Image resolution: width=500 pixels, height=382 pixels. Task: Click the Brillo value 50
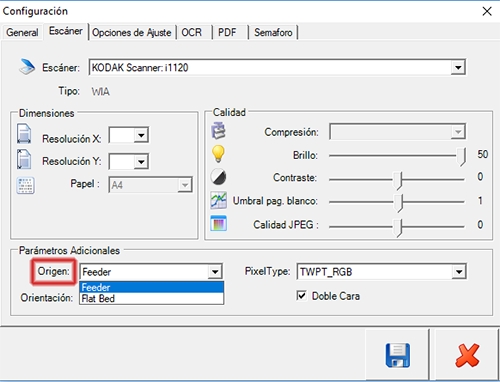tap(483, 154)
